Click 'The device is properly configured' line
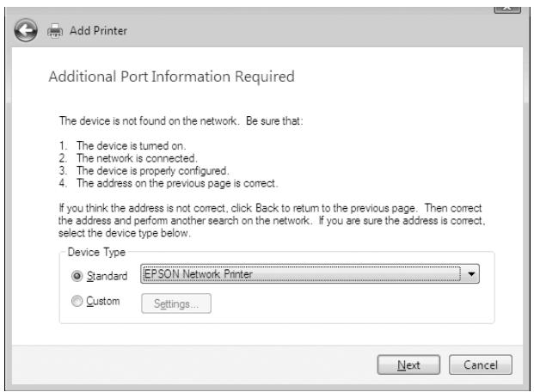Screen dimensions: 534x392 coord(152,170)
